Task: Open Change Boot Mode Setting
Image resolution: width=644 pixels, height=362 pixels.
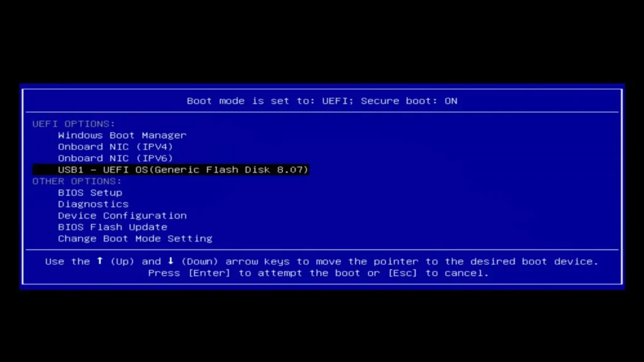Action: pyautogui.click(x=135, y=239)
